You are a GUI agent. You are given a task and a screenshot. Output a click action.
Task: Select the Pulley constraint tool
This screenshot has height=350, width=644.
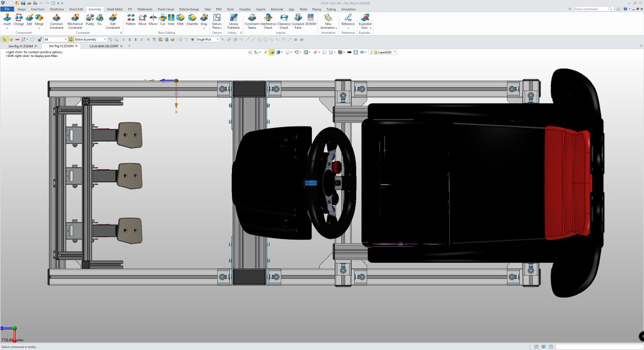pos(90,19)
